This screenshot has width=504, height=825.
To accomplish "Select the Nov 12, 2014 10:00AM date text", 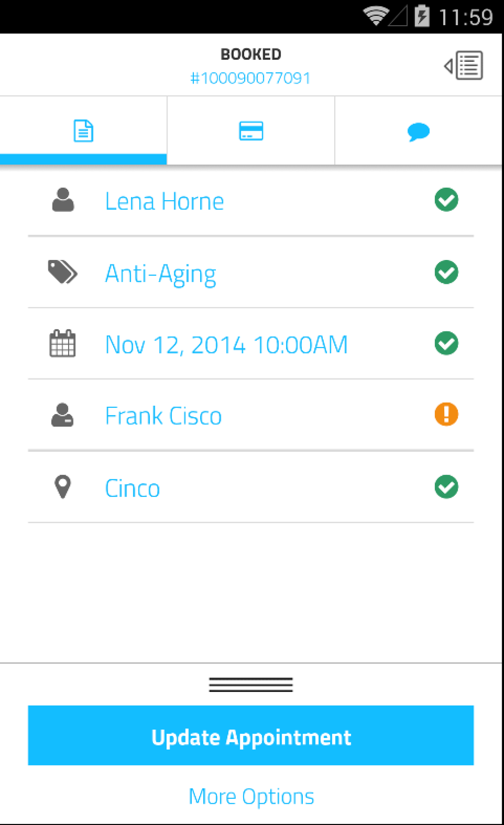I will 226,345.
